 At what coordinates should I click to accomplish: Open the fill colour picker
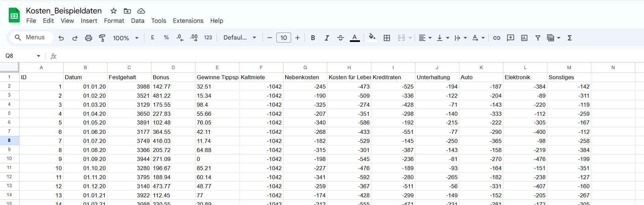(372, 38)
